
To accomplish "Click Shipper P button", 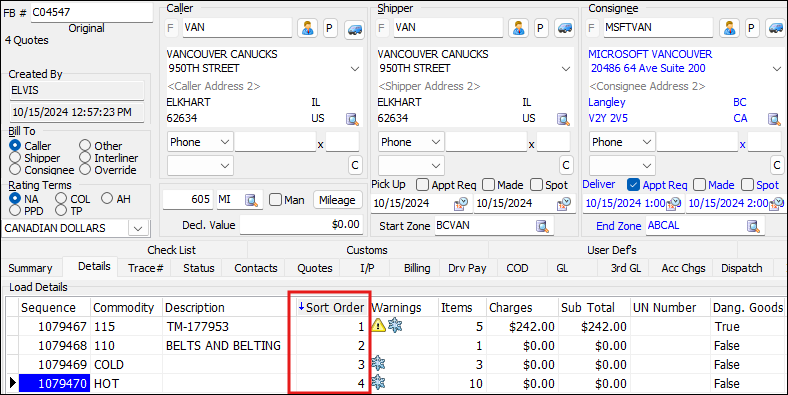I will coord(541,28).
